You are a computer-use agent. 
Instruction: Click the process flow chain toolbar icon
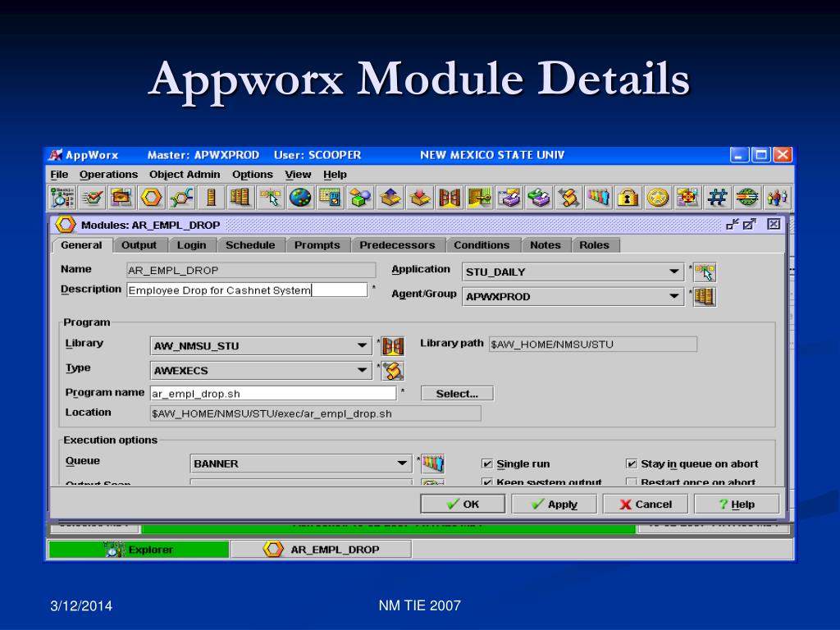[x=181, y=198]
